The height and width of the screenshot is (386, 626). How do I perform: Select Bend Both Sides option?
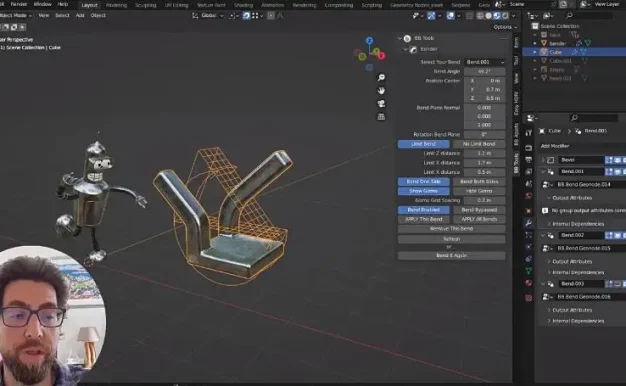479,181
